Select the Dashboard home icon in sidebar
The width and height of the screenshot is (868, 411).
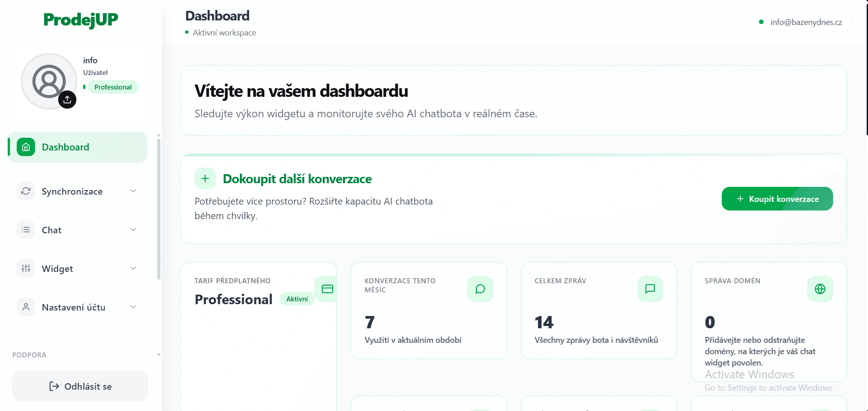(x=25, y=146)
